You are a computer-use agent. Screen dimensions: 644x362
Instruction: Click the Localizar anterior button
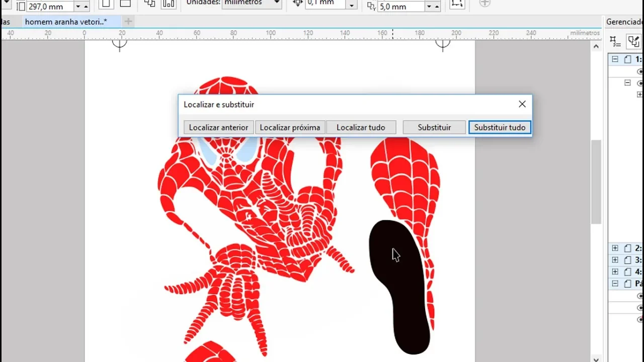coord(218,127)
